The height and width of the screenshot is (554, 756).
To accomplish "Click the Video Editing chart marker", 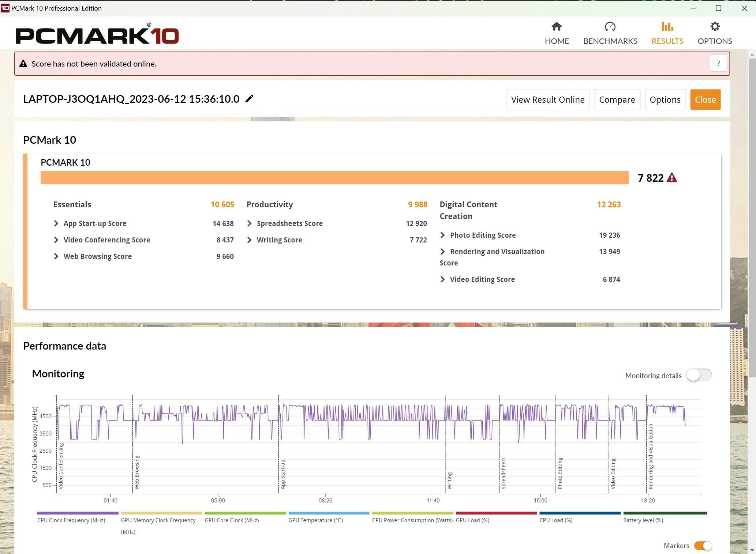I will [613, 474].
